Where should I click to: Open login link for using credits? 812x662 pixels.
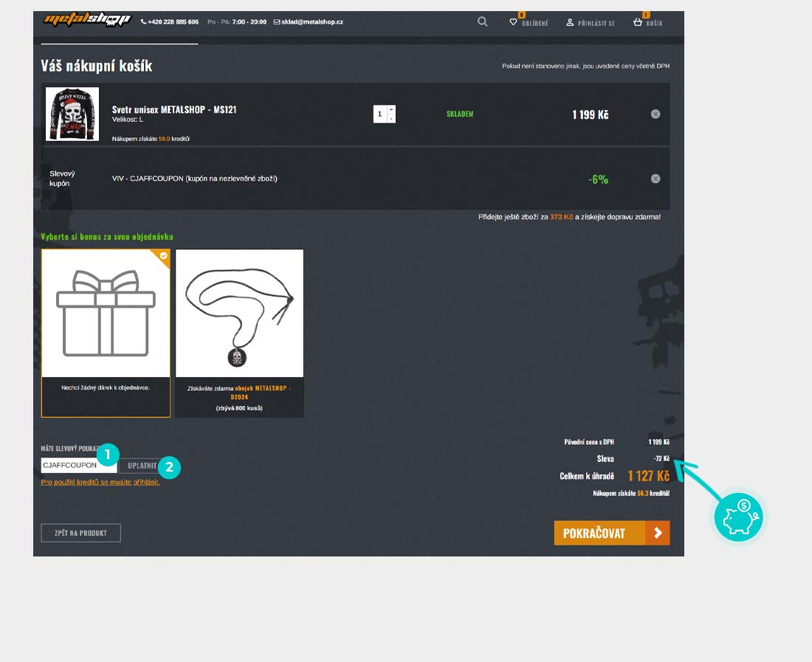(100, 482)
